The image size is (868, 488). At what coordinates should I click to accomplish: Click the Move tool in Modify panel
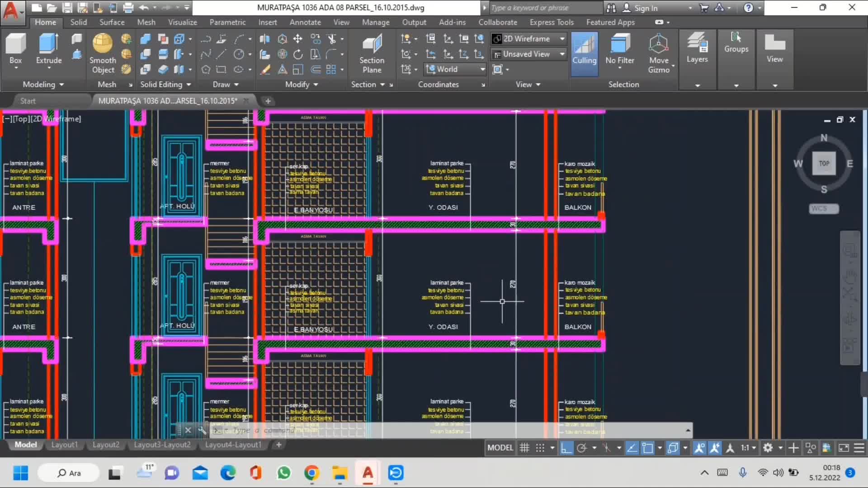(297, 39)
